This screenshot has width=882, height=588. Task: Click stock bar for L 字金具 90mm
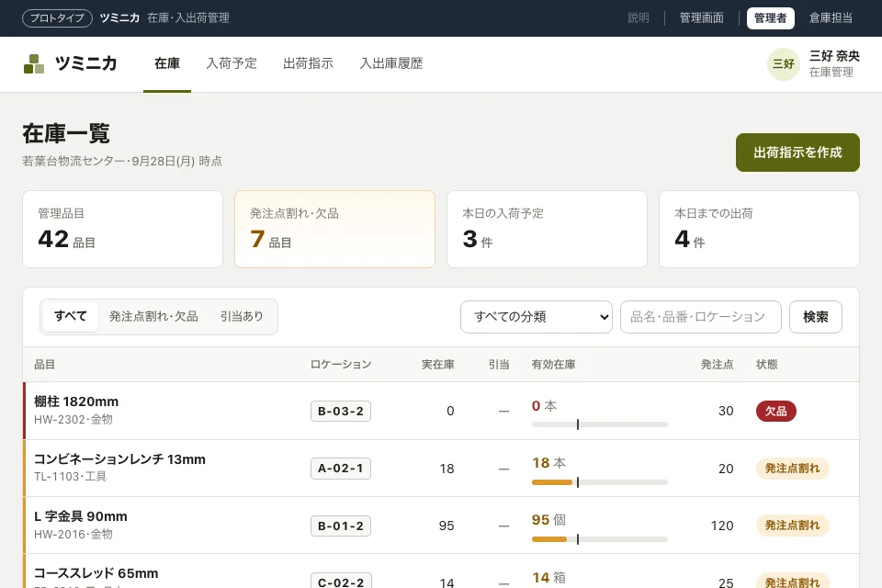(600, 539)
